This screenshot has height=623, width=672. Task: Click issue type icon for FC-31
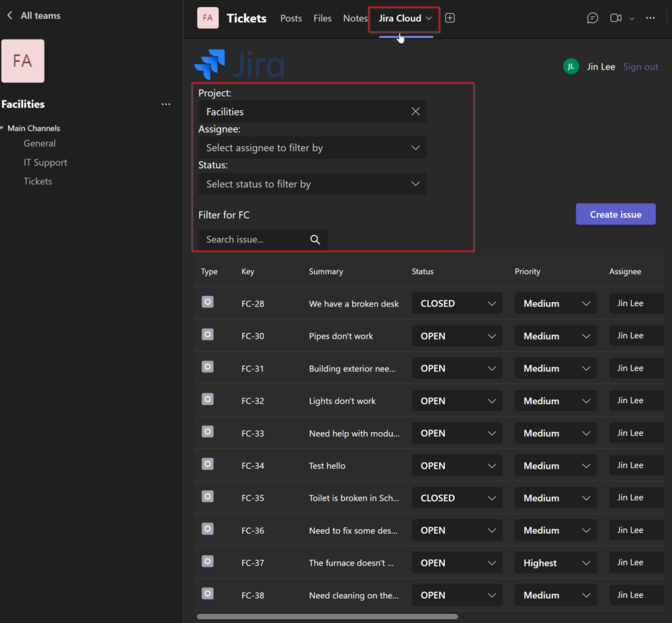click(x=208, y=366)
